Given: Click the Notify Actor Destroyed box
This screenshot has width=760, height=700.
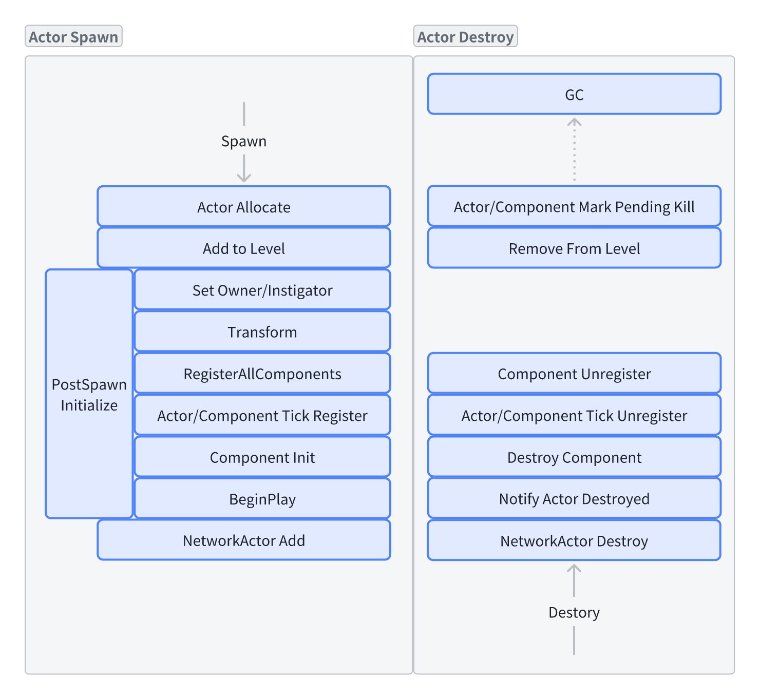Looking at the screenshot, I should pyautogui.click(x=574, y=498).
